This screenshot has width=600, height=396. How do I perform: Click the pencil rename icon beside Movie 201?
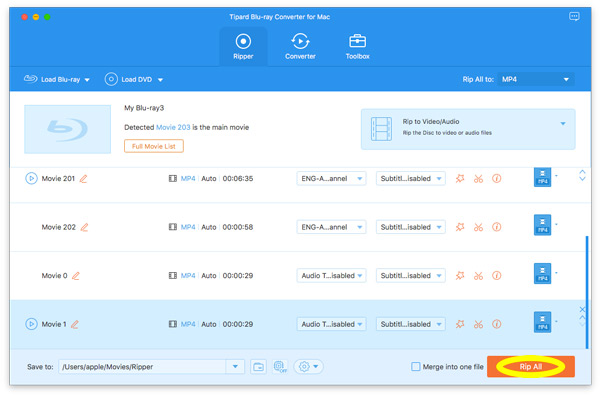[x=83, y=179]
